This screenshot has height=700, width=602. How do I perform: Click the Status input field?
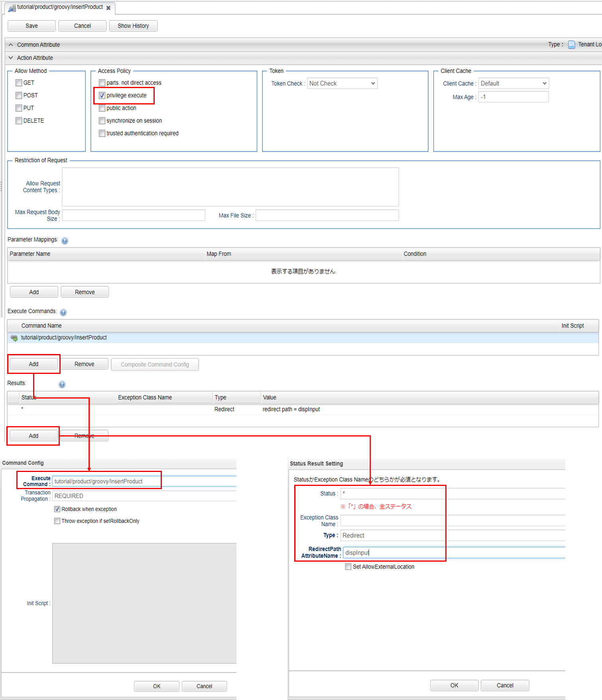(x=452, y=494)
